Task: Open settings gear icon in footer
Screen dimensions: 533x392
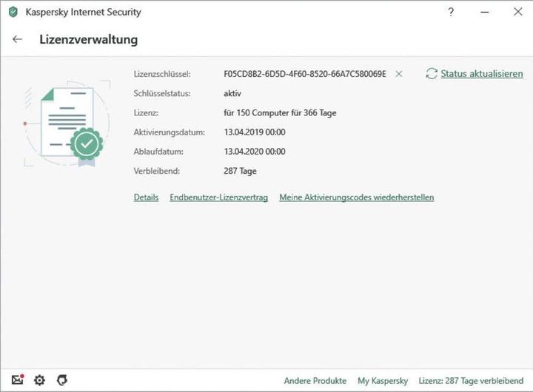Action: click(40, 380)
